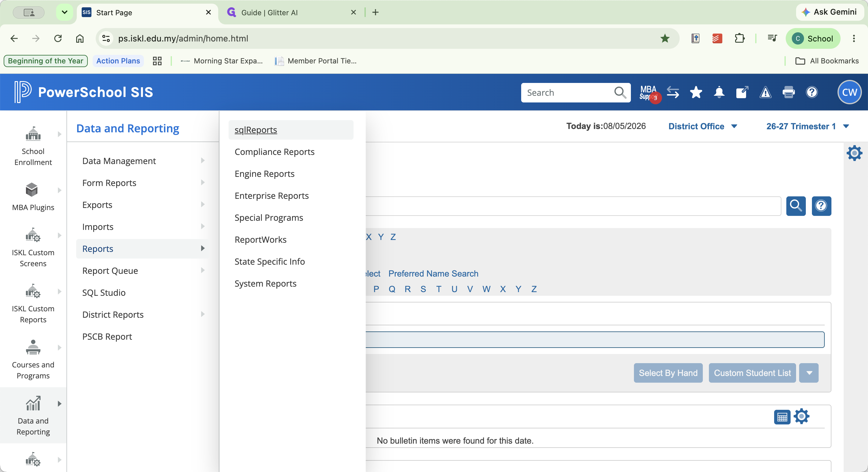Open Courses and Programs sidebar item
This screenshot has width=868, height=472.
tap(33, 359)
